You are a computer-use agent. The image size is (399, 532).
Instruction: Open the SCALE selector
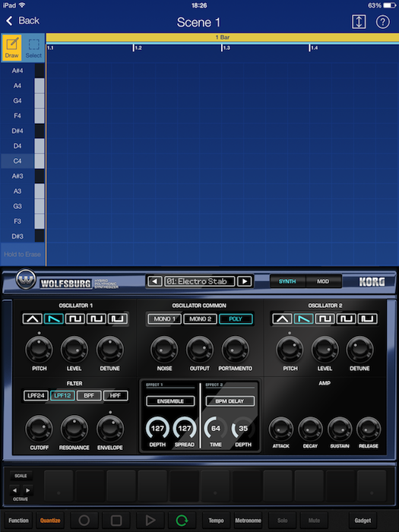(21, 476)
